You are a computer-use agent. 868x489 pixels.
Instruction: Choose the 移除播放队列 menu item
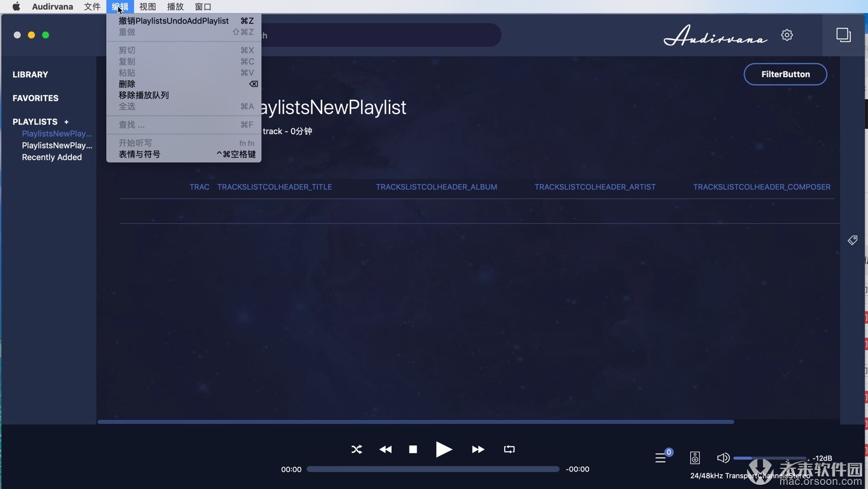[x=184, y=95]
